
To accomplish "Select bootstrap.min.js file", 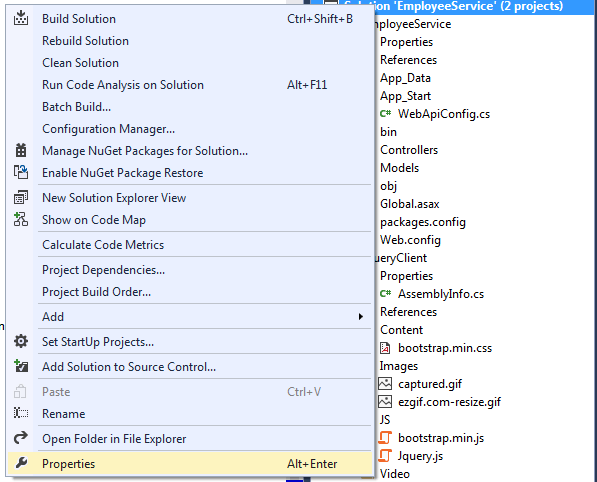I will [x=441, y=437].
